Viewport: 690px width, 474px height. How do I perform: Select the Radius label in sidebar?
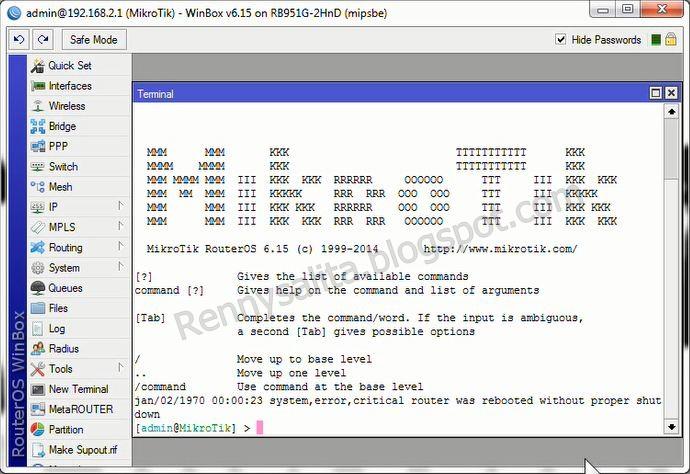(x=64, y=349)
